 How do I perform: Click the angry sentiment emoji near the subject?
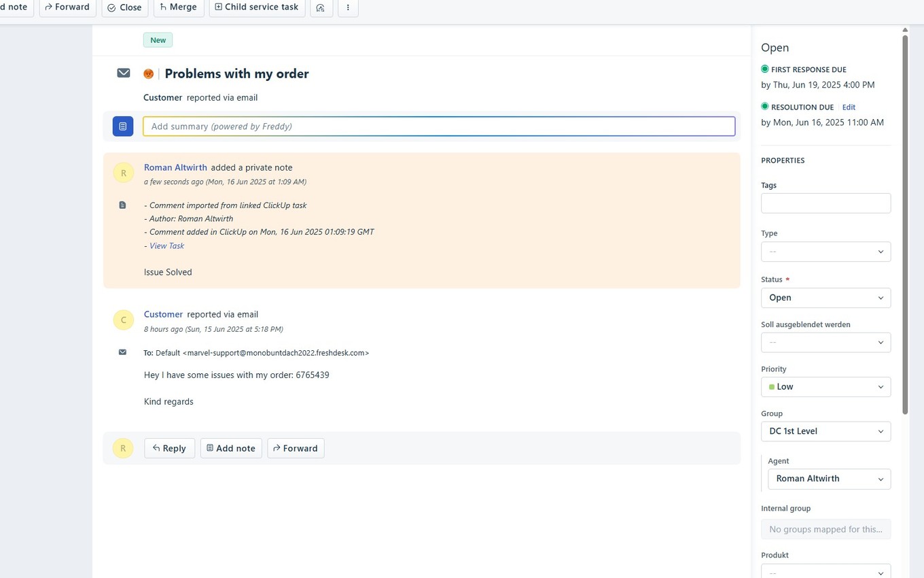[x=148, y=73]
